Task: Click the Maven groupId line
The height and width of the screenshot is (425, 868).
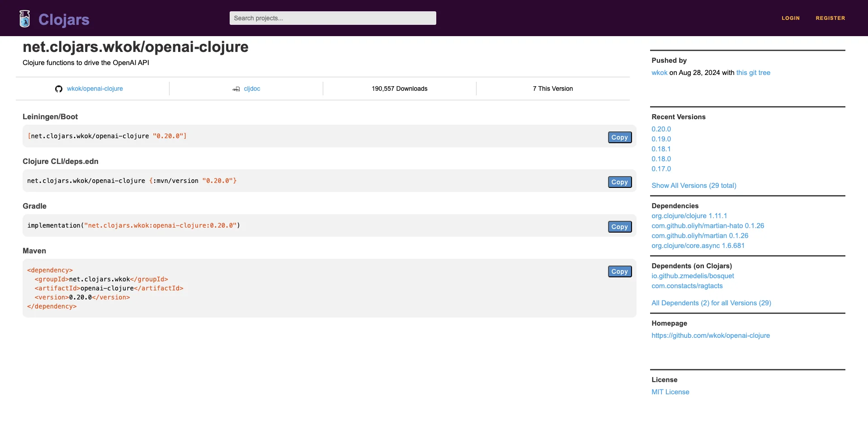Action: click(x=101, y=279)
